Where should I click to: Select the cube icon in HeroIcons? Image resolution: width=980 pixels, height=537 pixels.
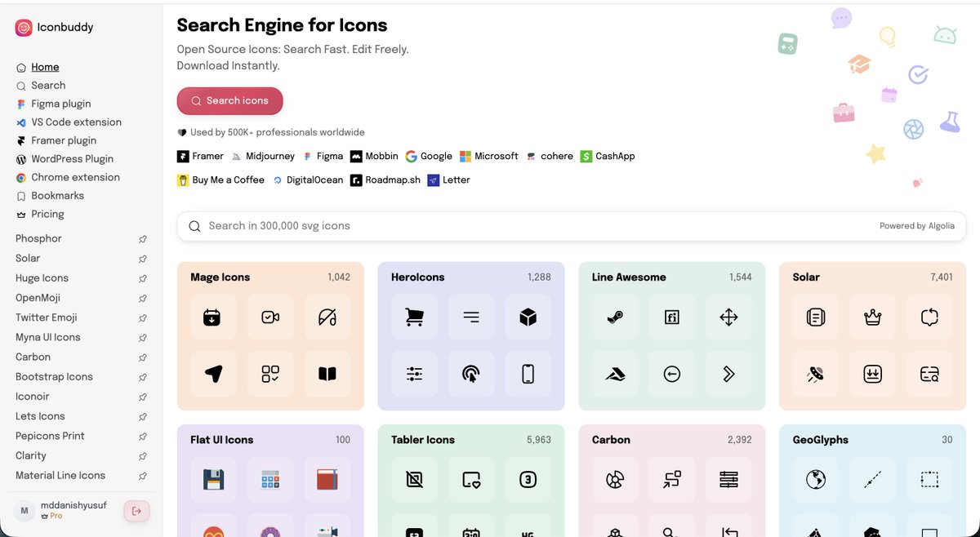(x=528, y=317)
